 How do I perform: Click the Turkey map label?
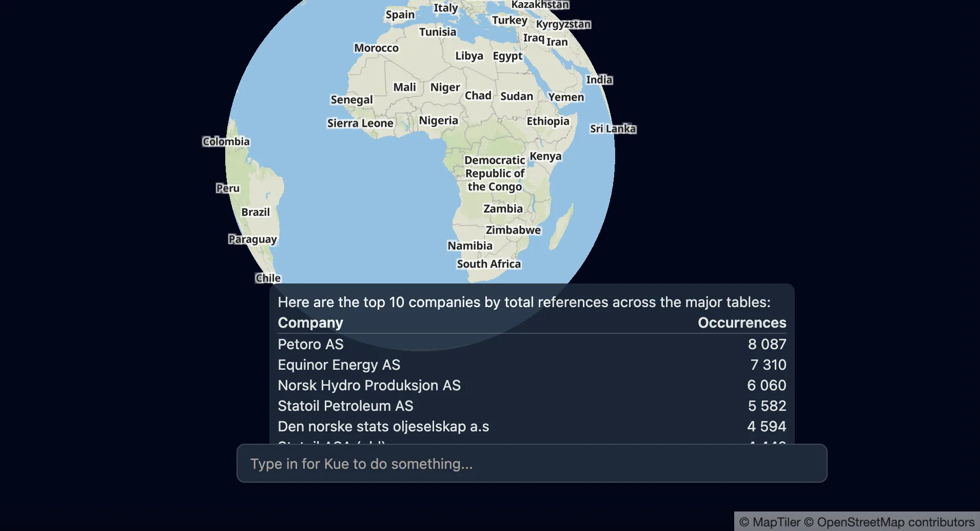point(509,20)
